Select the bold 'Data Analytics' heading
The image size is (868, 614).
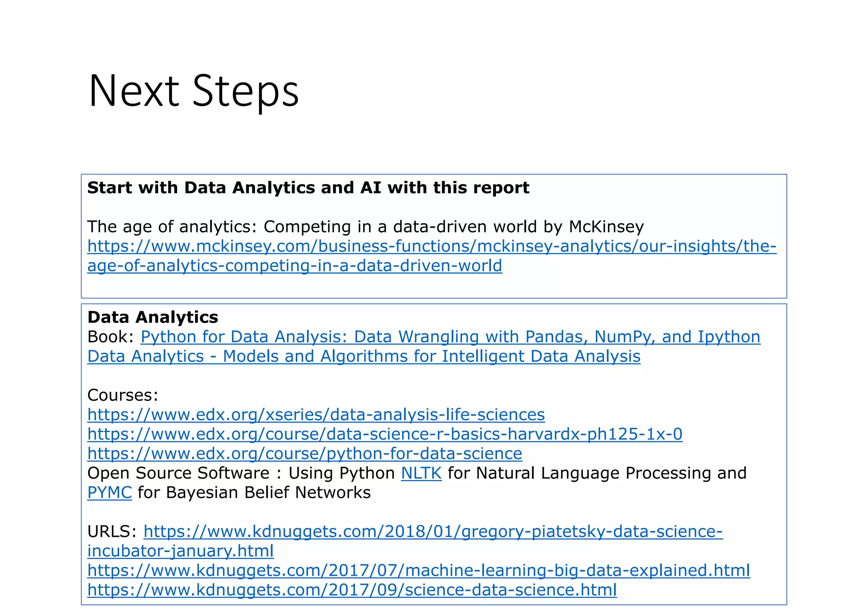153,317
